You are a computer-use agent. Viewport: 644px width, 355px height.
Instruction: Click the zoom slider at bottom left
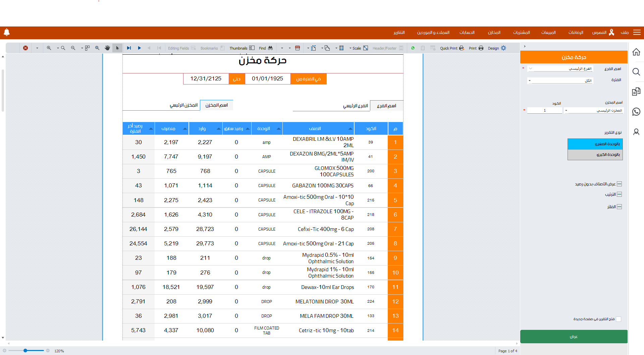tap(25, 351)
